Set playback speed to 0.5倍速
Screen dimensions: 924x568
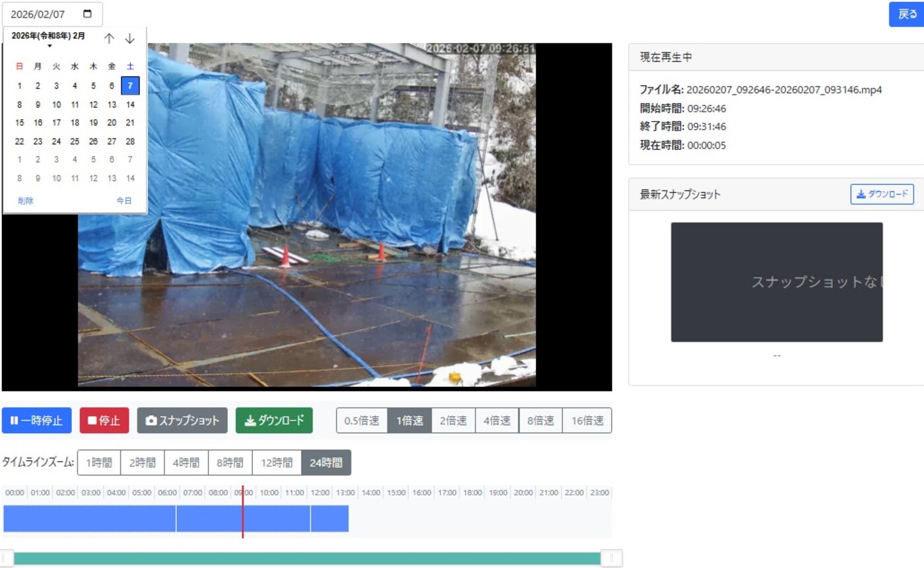pos(362,421)
